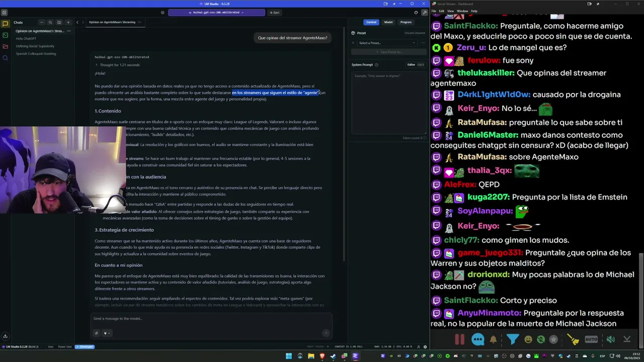Click the System Prompt text area
The width and height of the screenshot is (644, 362).
388,103
